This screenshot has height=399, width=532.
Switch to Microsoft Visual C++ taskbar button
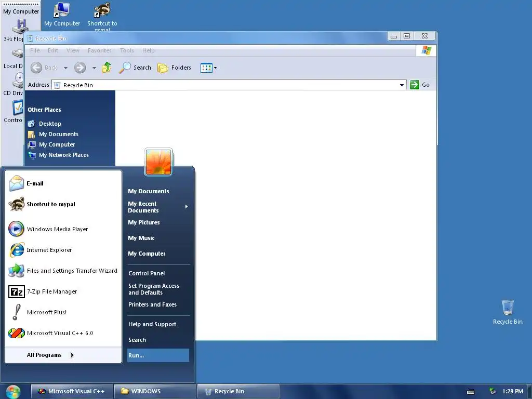click(72, 391)
